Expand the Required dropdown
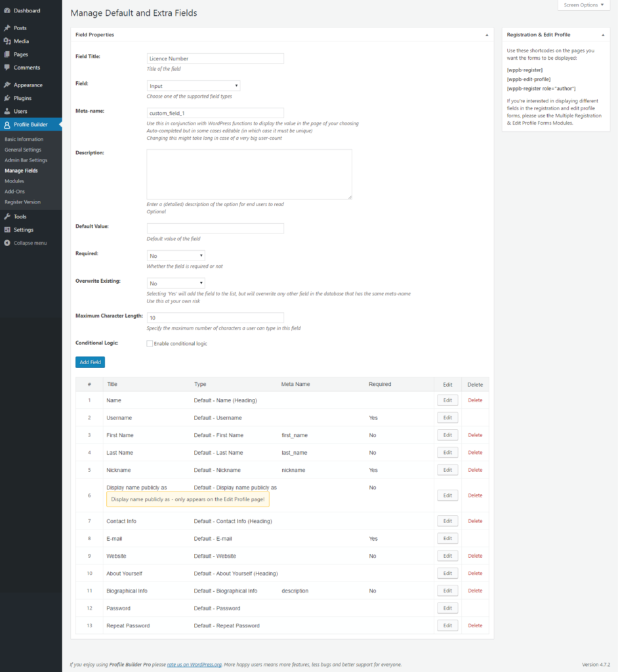 [x=176, y=255]
